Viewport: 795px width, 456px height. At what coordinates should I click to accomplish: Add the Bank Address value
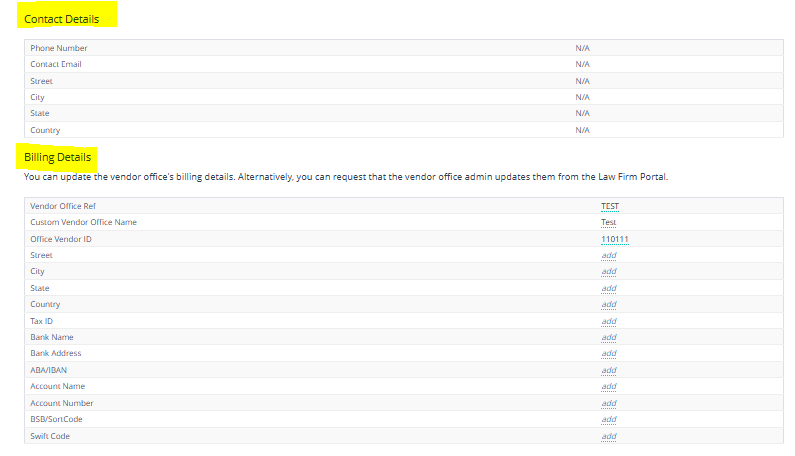point(608,353)
